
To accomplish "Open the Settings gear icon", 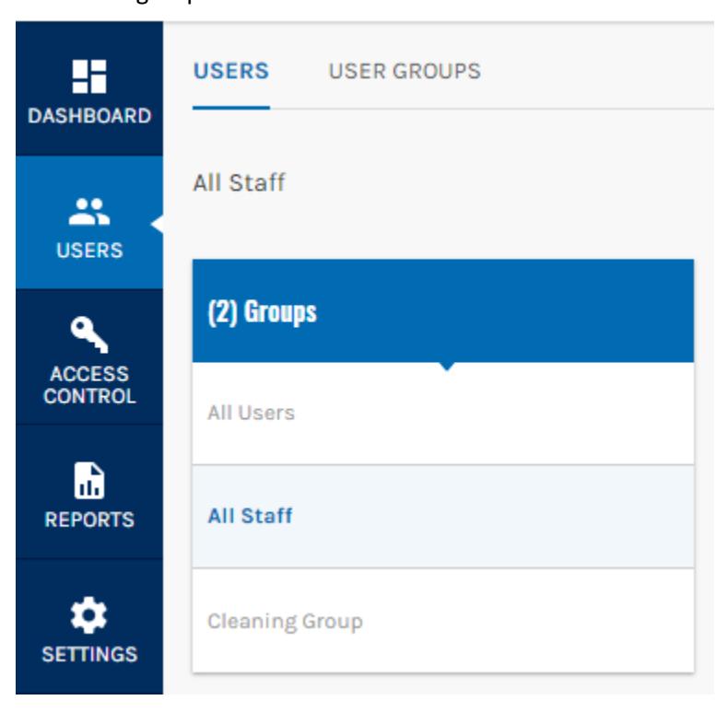I will [x=88, y=615].
